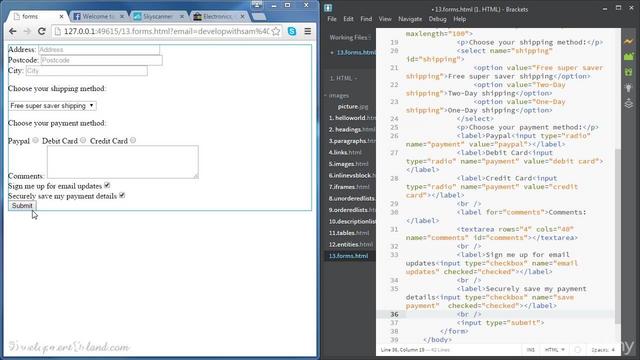The width and height of the screenshot is (640, 360).
Task: Open Skype extension icon in Chrome
Action: [292, 31]
